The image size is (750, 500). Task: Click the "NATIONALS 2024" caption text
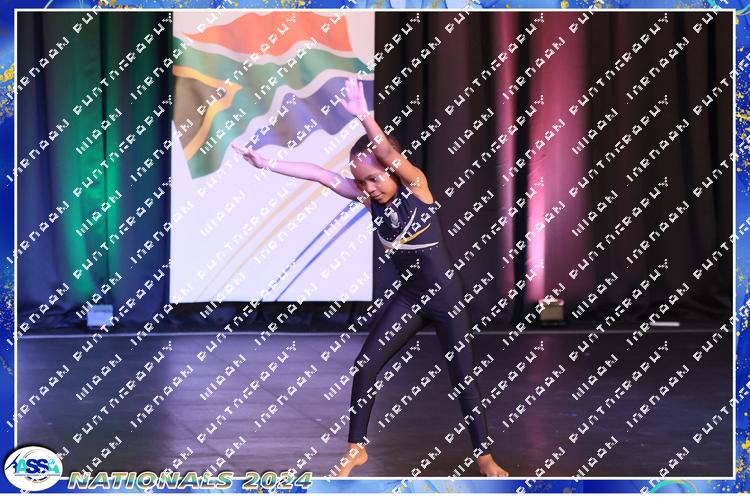tap(190, 480)
